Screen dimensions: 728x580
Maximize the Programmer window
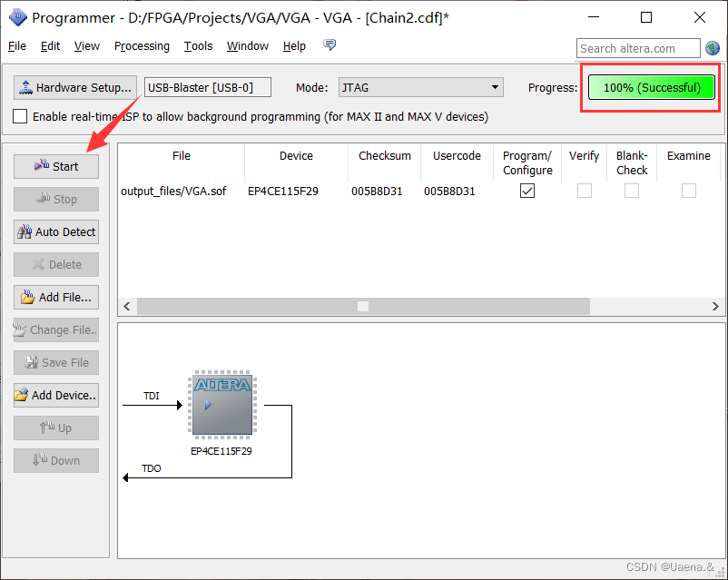point(646,17)
